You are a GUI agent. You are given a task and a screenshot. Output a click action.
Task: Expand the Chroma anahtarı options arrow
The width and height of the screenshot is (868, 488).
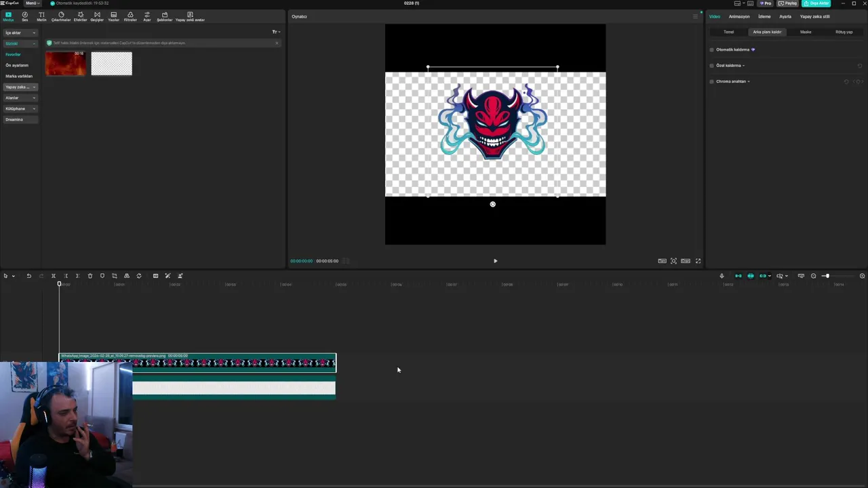tap(749, 81)
